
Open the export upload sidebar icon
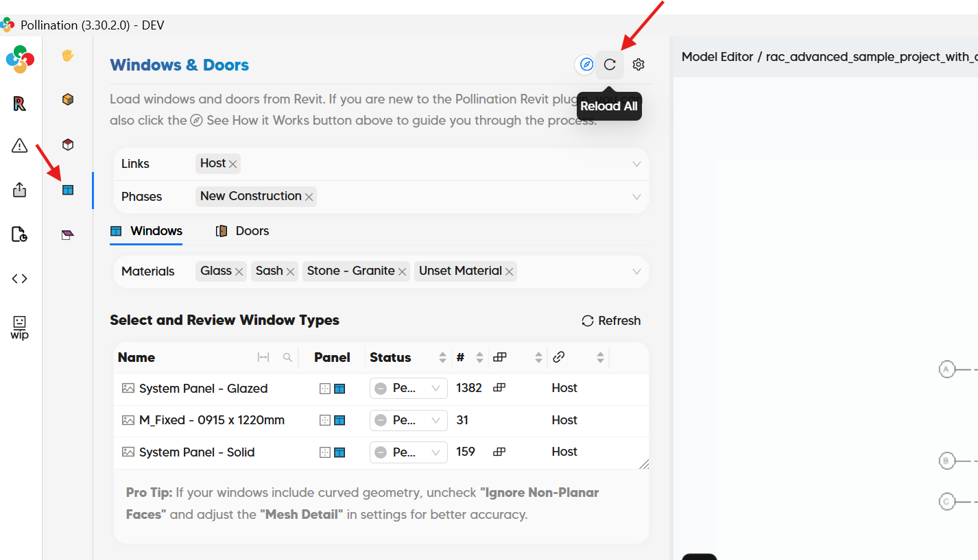[19, 190]
